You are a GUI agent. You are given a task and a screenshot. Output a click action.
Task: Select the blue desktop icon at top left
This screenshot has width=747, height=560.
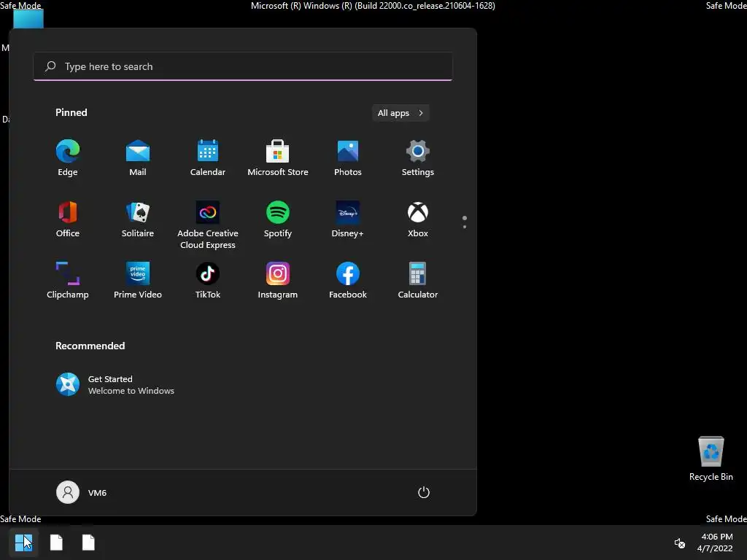pyautogui.click(x=28, y=19)
